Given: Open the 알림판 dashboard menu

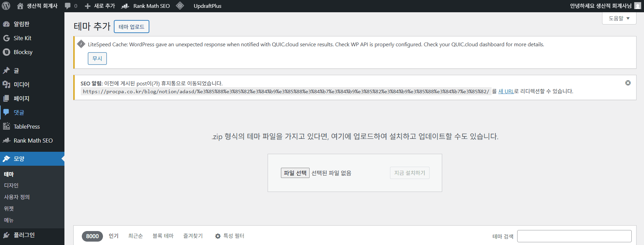Looking at the screenshot, I should coord(21,24).
